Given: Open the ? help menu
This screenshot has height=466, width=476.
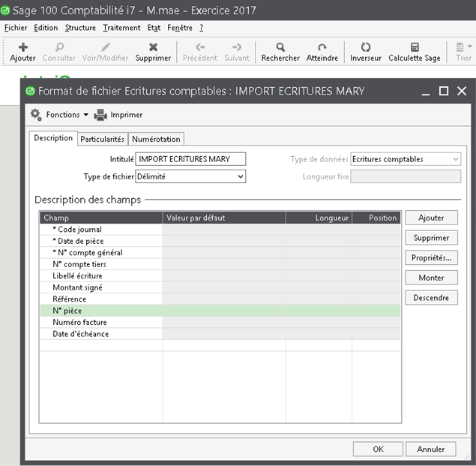Looking at the screenshot, I should coord(201,28).
